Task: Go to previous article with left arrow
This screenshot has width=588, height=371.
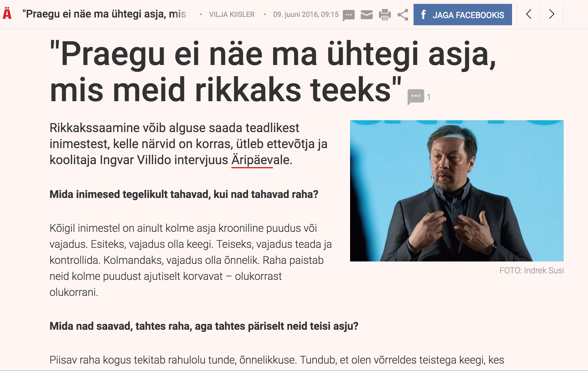Action: click(529, 14)
